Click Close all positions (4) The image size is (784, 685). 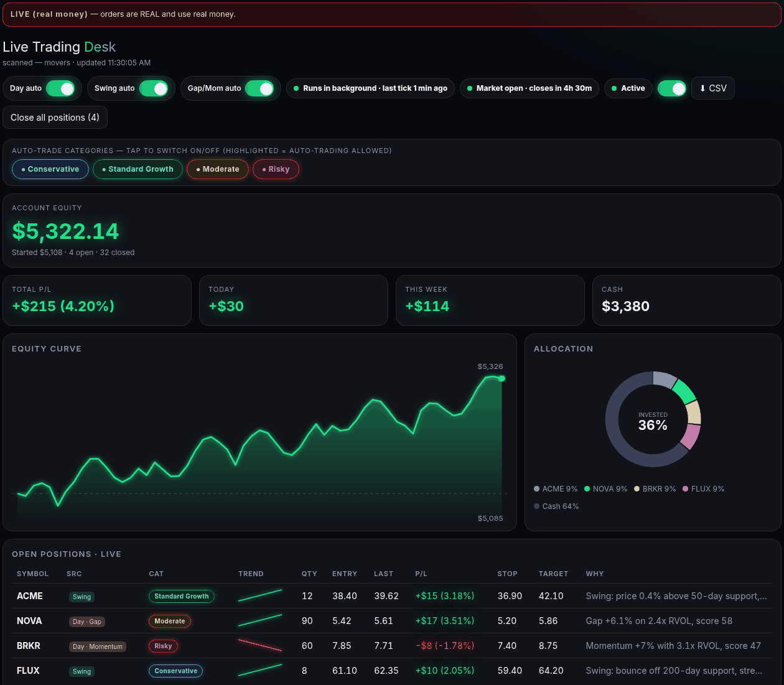[x=55, y=118]
